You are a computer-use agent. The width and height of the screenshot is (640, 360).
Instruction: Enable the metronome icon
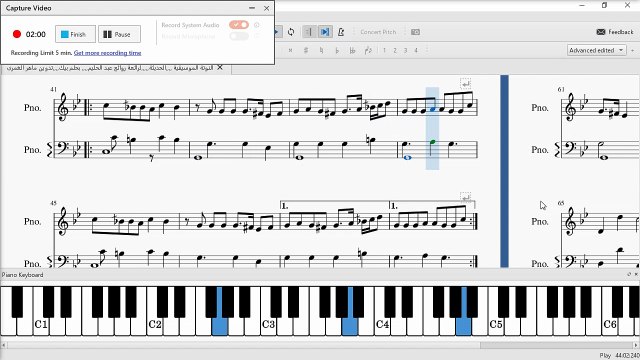pos(341,32)
